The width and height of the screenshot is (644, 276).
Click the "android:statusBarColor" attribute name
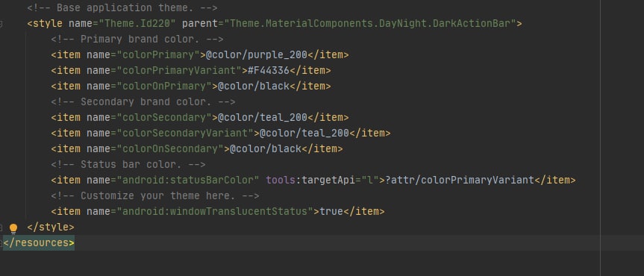[188, 180]
